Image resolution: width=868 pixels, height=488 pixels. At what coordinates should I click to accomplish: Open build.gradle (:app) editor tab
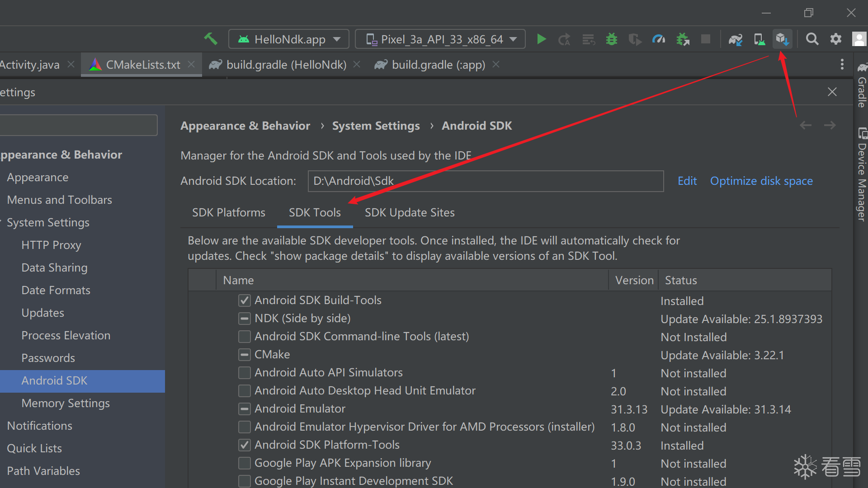(x=438, y=65)
